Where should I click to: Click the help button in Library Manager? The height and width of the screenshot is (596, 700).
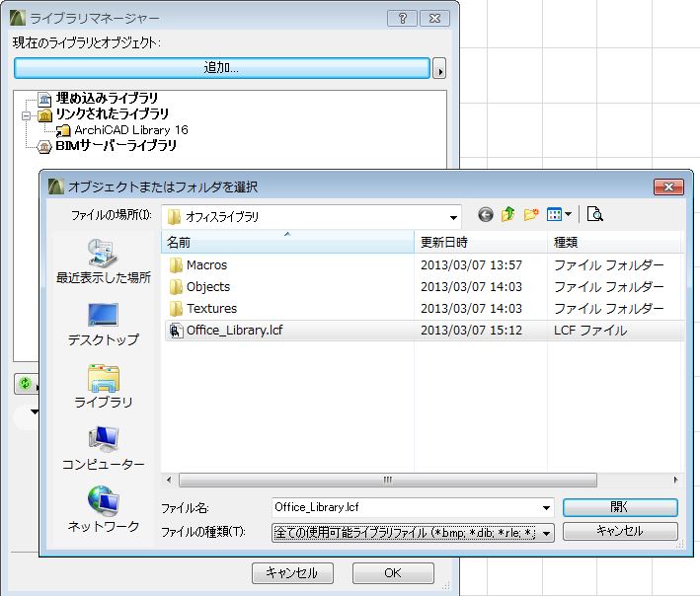coord(402,19)
